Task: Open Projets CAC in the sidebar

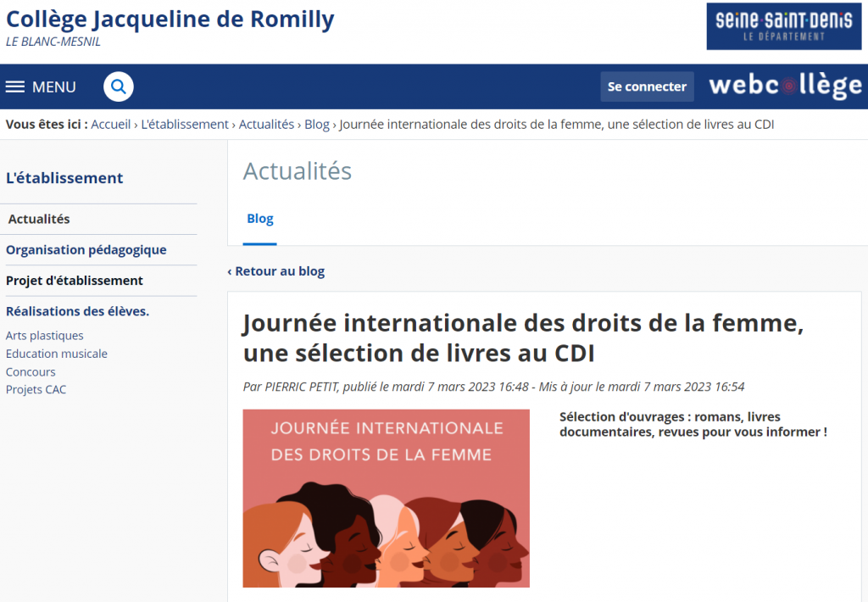Action: pos(36,389)
